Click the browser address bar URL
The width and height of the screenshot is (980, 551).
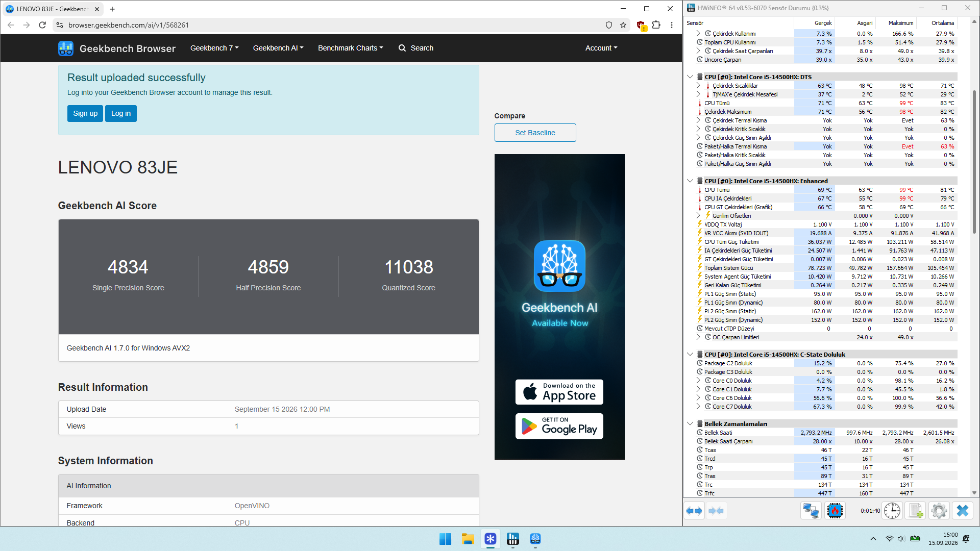point(129,25)
